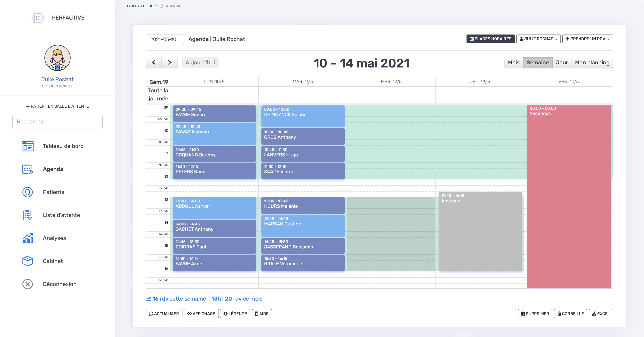Open the 2021-05-10 date picker field
Screen dimensions: 644x337
point(164,39)
